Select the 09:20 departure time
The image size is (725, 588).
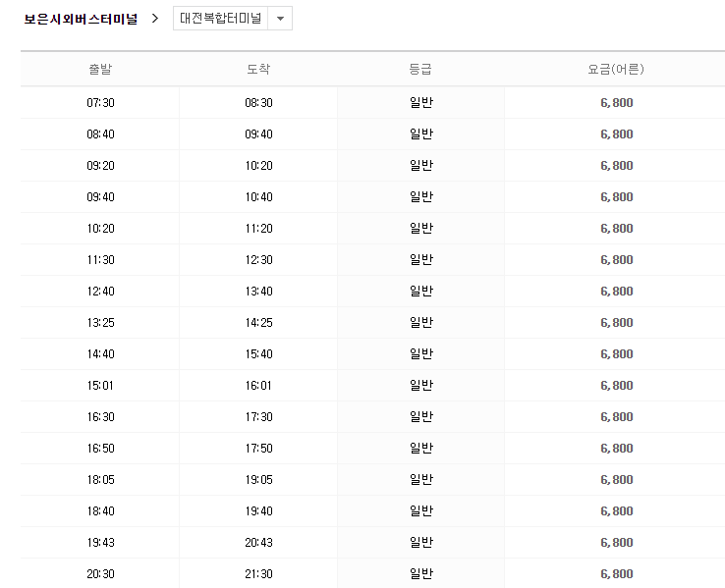pos(100,165)
